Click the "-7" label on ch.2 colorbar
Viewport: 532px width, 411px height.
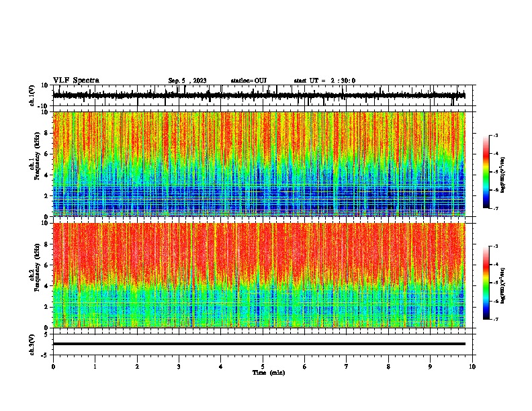coord(495,319)
